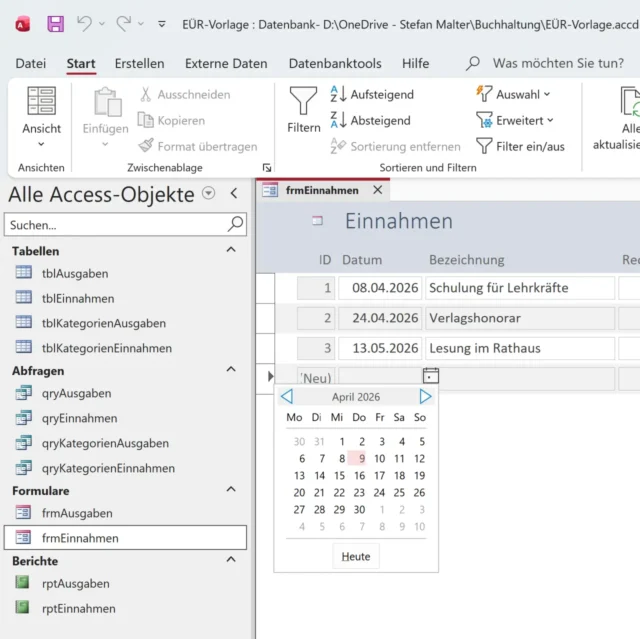This screenshot has height=639, width=640.
Task: Click the Save icon in title bar
Action: point(56,23)
